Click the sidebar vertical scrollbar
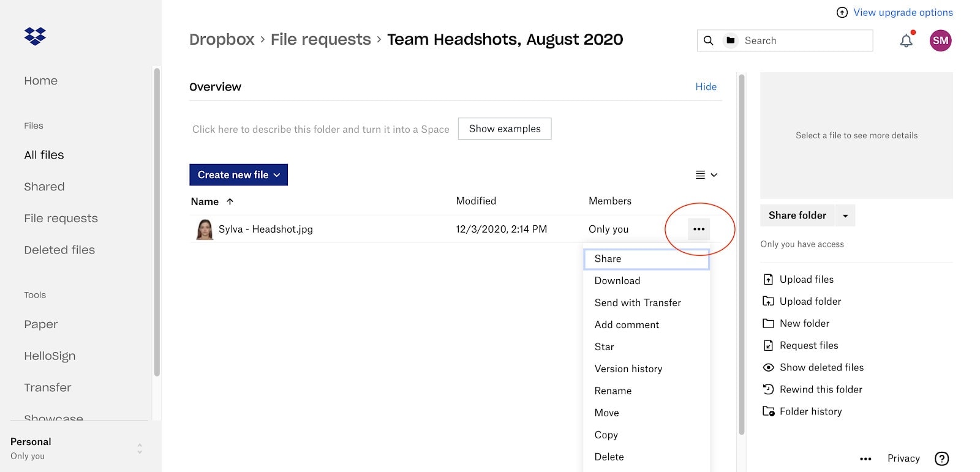 [x=157, y=222]
